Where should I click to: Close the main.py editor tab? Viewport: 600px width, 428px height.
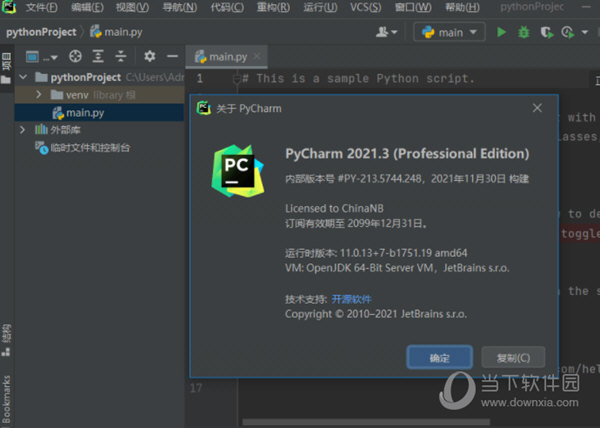(x=257, y=57)
